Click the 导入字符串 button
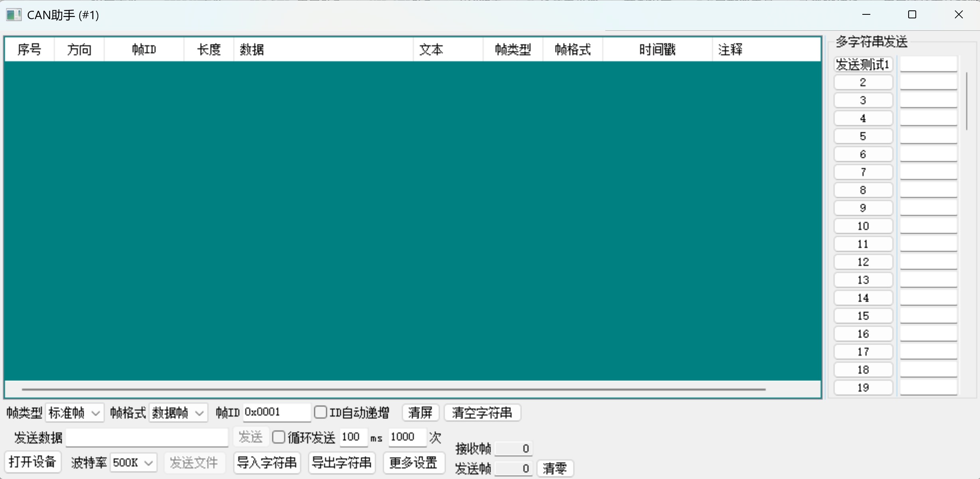The width and height of the screenshot is (980, 479). click(267, 463)
